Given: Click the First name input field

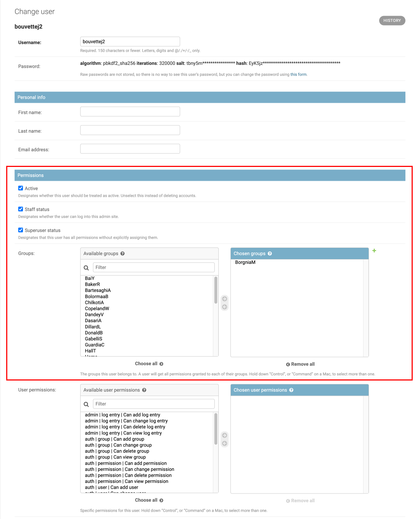Looking at the screenshot, I should [130, 112].
